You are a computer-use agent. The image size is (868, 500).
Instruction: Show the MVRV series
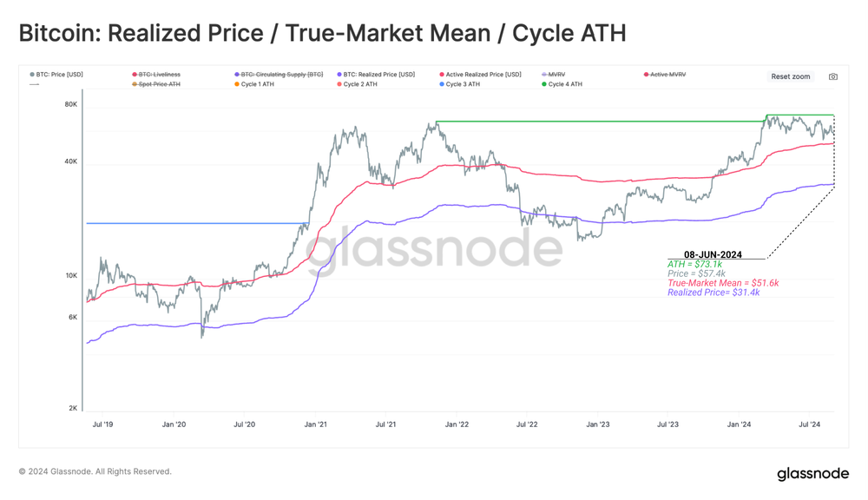click(x=554, y=74)
